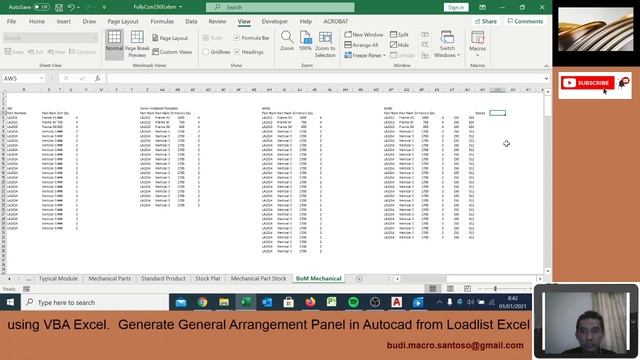640x360 pixels.
Task: Click View Side by Side icon
Action: click(x=425, y=35)
